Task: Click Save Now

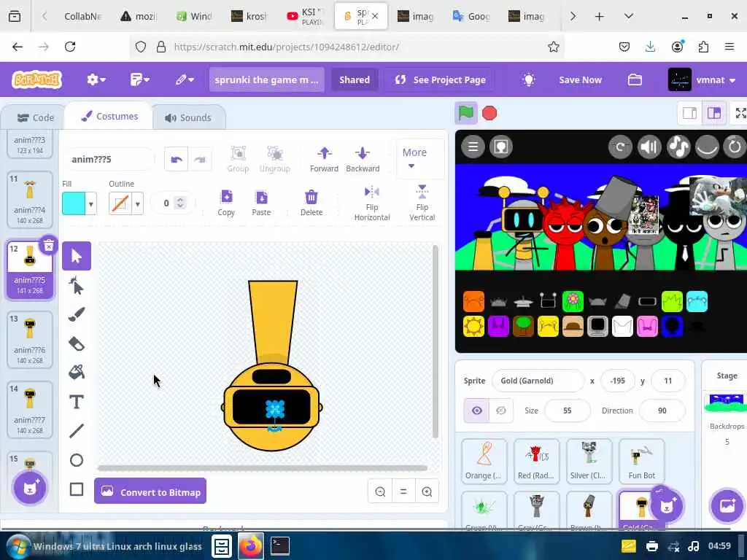Action: [580, 80]
